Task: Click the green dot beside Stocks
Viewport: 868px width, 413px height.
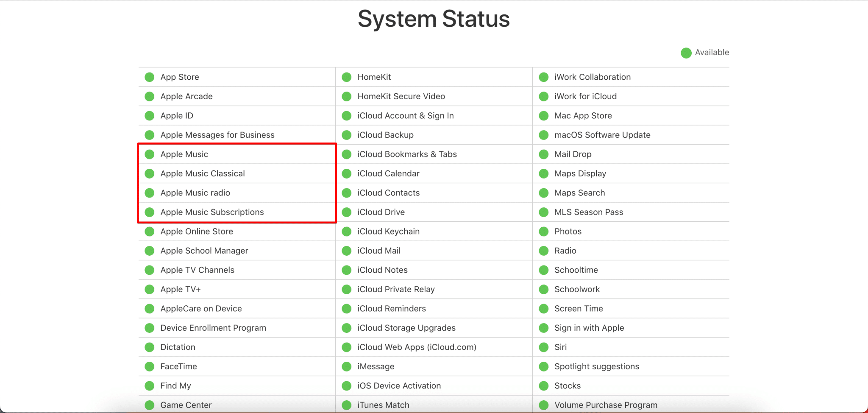Action: pyautogui.click(x=543, y=386)
